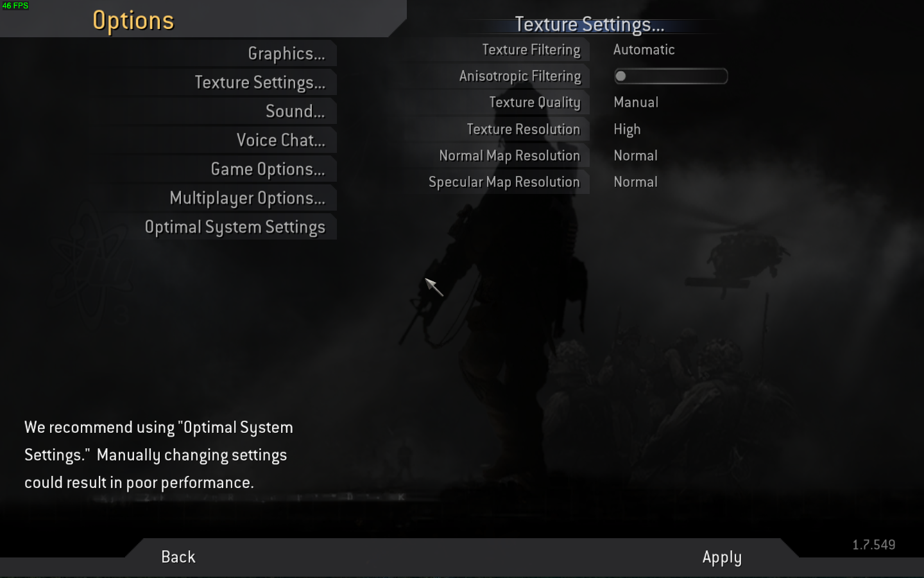Open the Sound... options menu
This screenshot has width=924, height=578.
tap(295, 111)
